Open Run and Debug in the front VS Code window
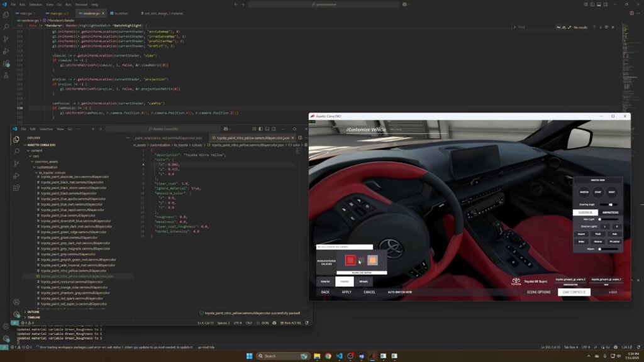 click(x=16, y=176)
